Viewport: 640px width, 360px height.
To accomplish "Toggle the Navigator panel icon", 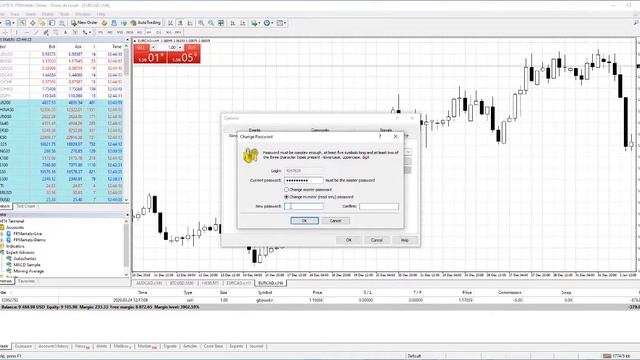I will tap(42, 23).
